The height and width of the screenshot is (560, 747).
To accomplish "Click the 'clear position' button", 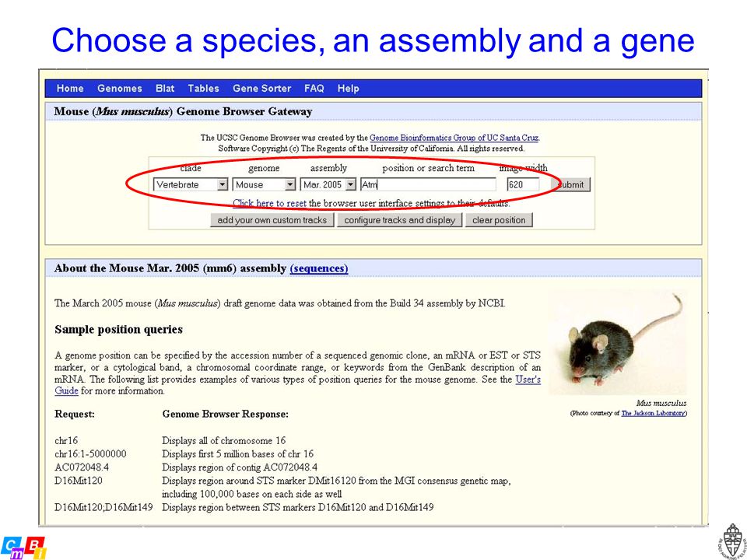I will pos(499,220).
